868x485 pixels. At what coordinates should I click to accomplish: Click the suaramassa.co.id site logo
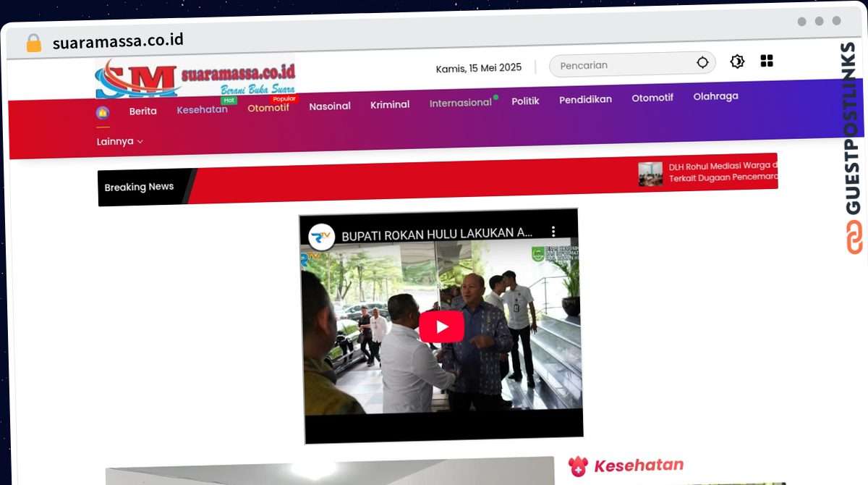(195, 78)
